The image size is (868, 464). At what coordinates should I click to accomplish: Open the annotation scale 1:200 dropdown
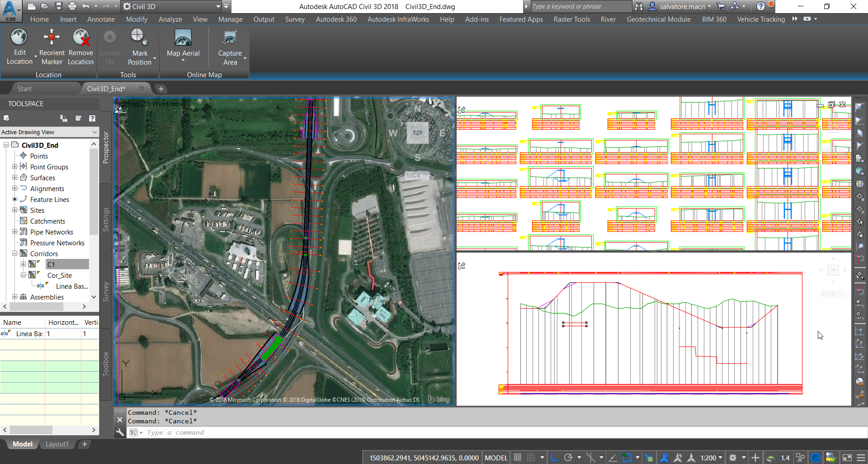(x=721, y=457)
